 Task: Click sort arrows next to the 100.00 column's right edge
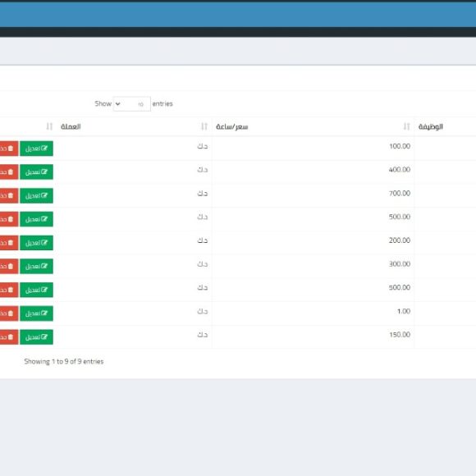coord(406,126)
